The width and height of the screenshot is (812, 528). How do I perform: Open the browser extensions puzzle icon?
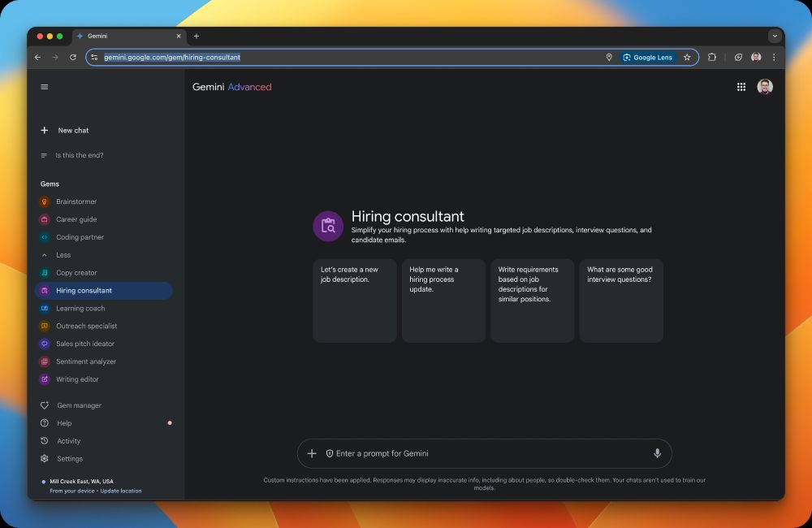[712, 58]
